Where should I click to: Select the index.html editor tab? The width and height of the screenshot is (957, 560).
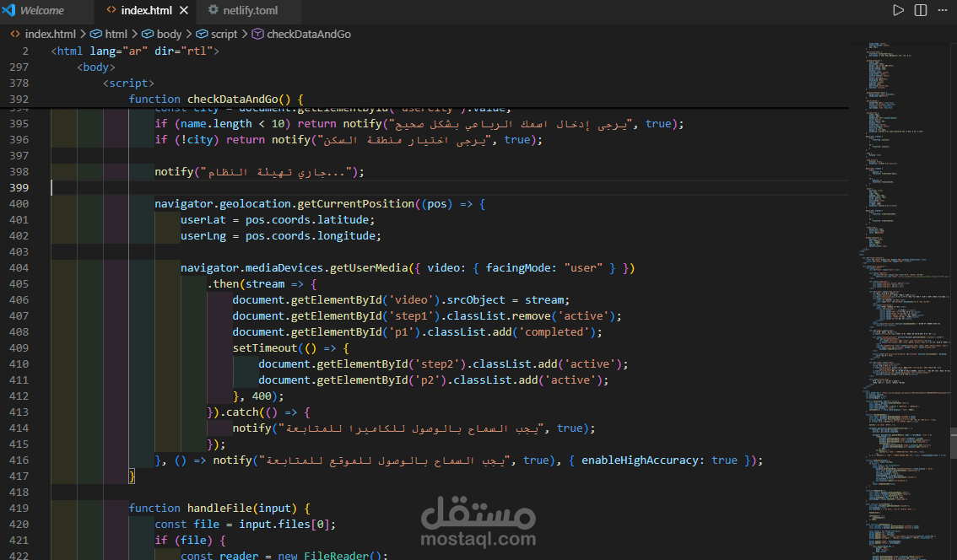(x=146, y=10)
